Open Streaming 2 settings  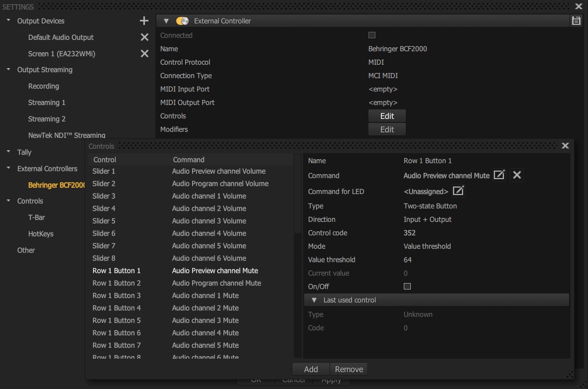pos(46,119)
